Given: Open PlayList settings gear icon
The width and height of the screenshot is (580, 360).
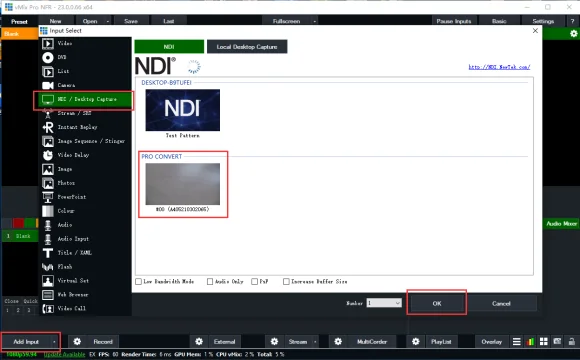Looking at the screenshot, I should (415, 342).
